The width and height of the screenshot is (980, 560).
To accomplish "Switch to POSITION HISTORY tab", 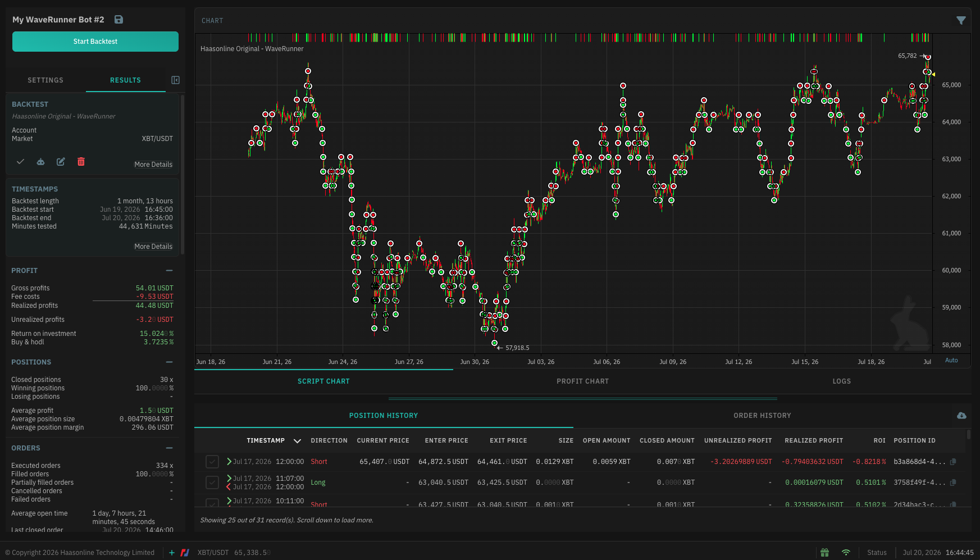I will click(384, 416).
